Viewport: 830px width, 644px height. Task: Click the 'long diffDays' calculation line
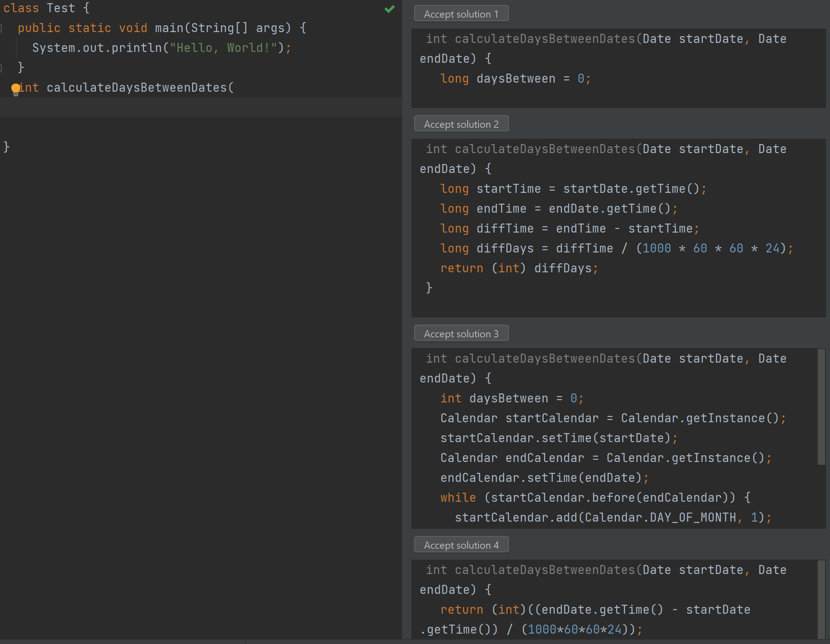[617, 248]
